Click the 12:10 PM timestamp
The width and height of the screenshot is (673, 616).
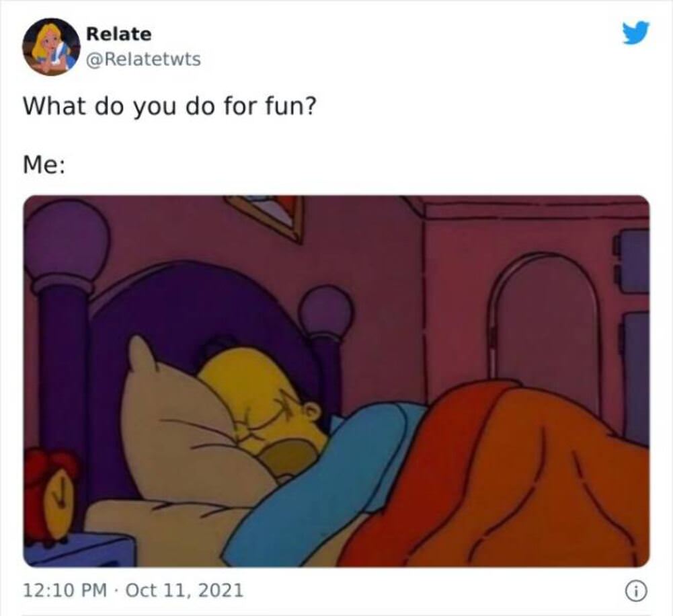tap(65, 590)
